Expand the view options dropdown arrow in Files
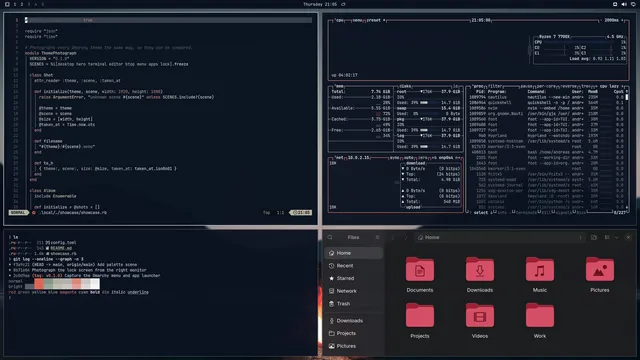 616,237
